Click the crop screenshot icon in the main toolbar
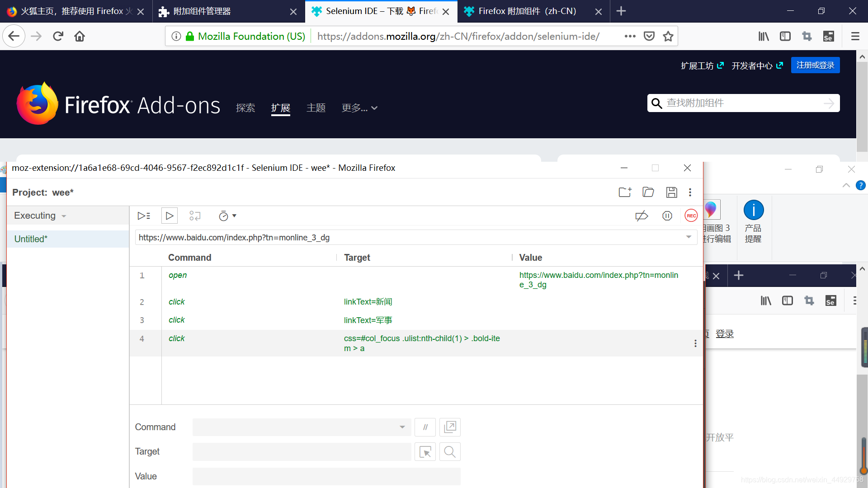The image size is (868, 488). click(807, 36)
